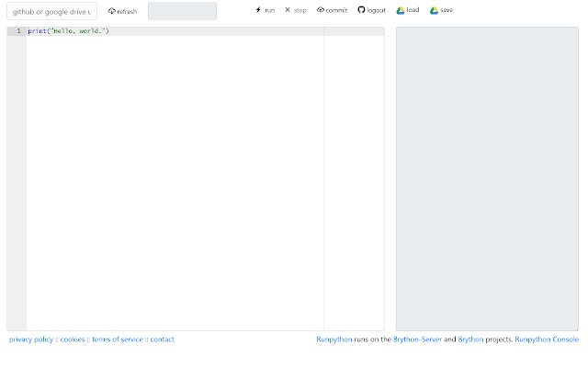Click the commit cloud upload icon
The image size is (588, 368).
point(321,10)
